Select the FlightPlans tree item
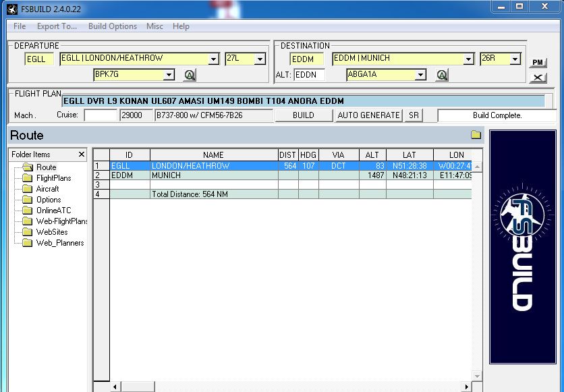Viewport: 564px width, 392px height. click(x=53, y=178)
